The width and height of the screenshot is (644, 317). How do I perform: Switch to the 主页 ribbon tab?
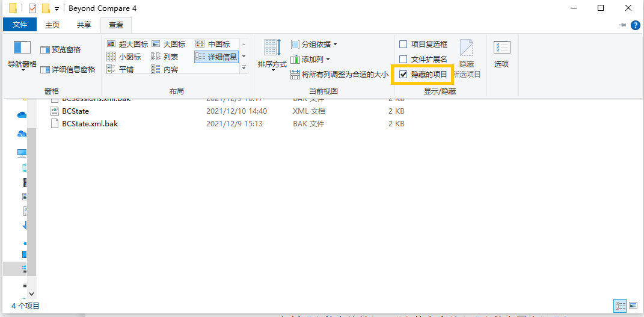coord(52,25)
